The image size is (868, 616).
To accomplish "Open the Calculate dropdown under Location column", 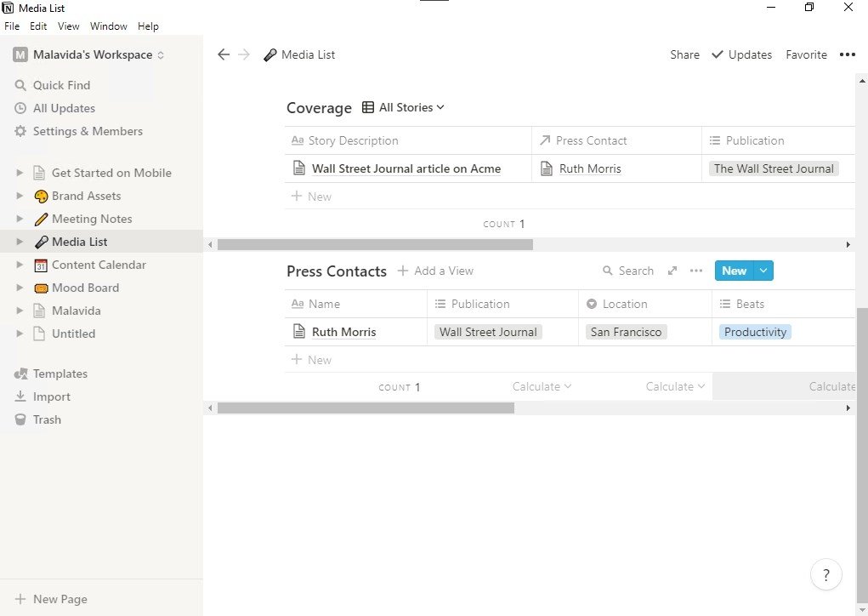I will tap(675, 386).
